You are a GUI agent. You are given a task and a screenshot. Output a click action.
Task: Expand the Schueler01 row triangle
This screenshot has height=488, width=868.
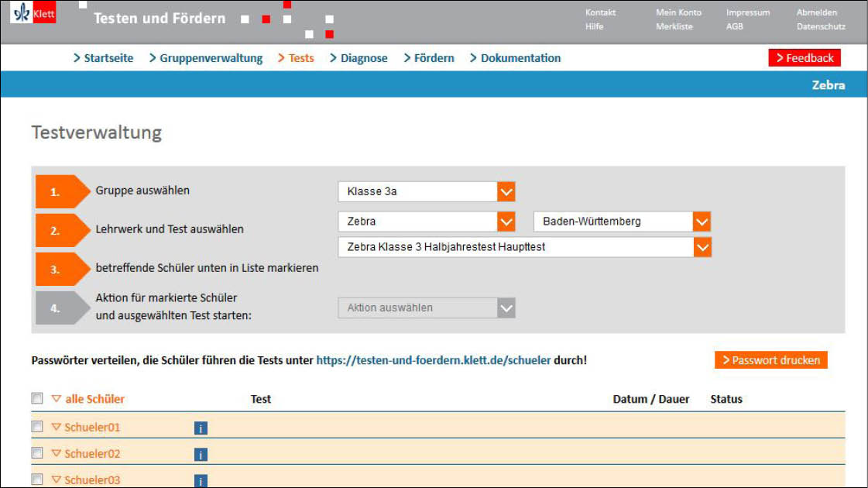coord(56,427)
